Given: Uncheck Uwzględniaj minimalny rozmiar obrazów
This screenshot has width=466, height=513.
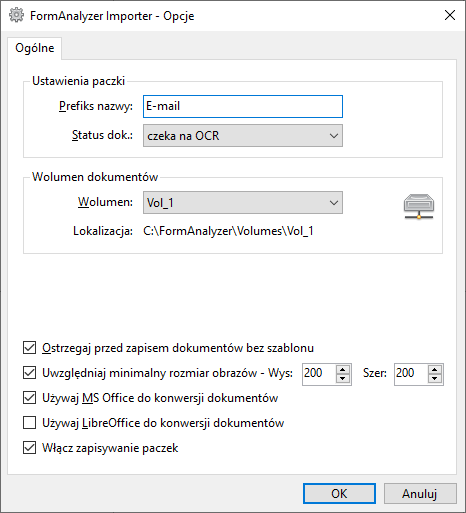Looking at the screenshot, I should point(29,373).
